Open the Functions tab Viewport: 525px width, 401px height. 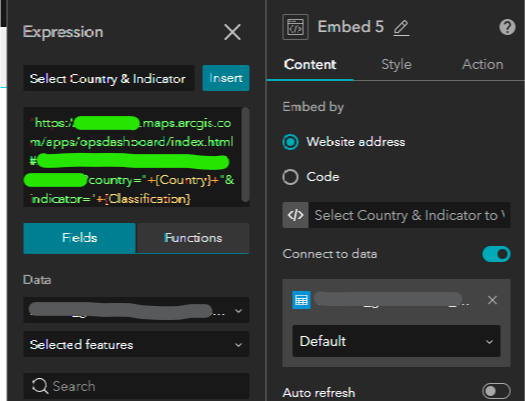click(193, 238)
